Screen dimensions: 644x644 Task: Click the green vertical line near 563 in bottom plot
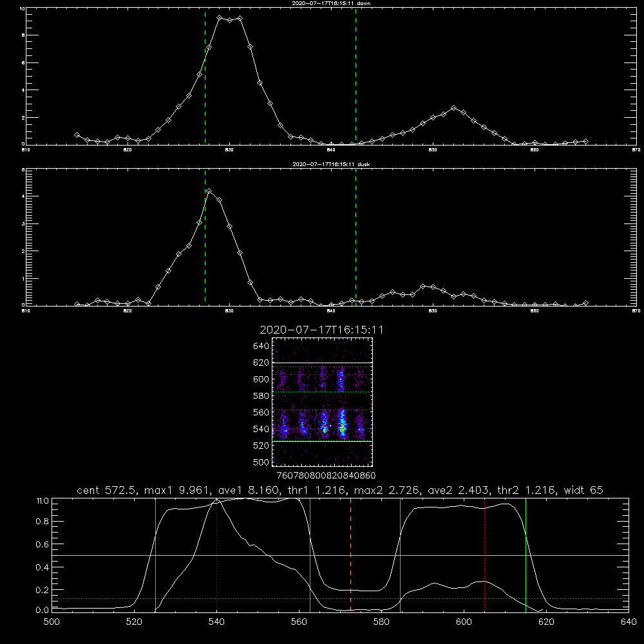[310, 554]
